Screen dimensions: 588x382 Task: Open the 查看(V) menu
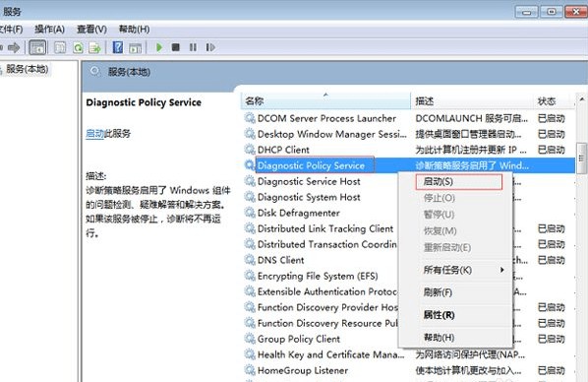pyautogui.click(x=91, y=30)
